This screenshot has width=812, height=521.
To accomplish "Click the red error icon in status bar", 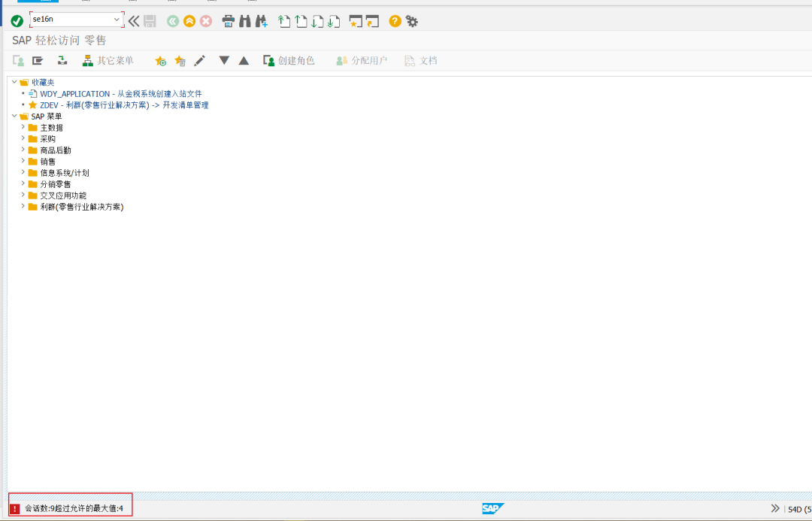I will point(15,508).
